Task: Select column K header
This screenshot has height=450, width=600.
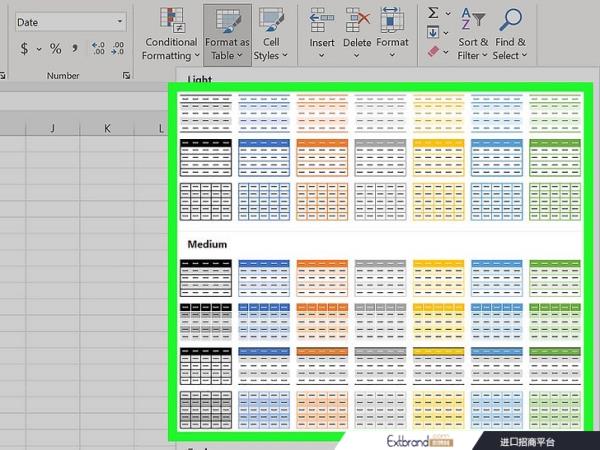Action: [x=108, y=129]
